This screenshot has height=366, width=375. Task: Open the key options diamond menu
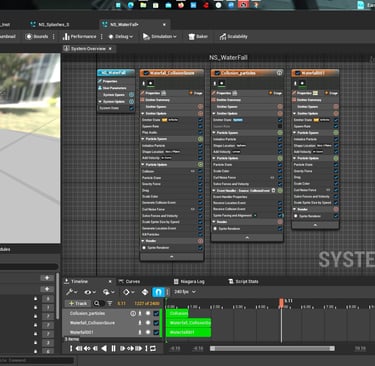[128, 292]
